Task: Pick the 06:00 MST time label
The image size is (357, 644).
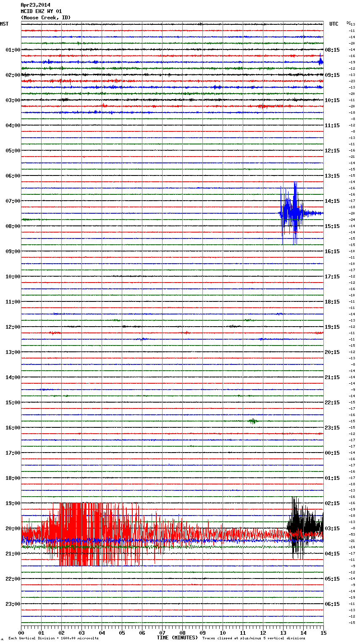Action: pos(13,176)
